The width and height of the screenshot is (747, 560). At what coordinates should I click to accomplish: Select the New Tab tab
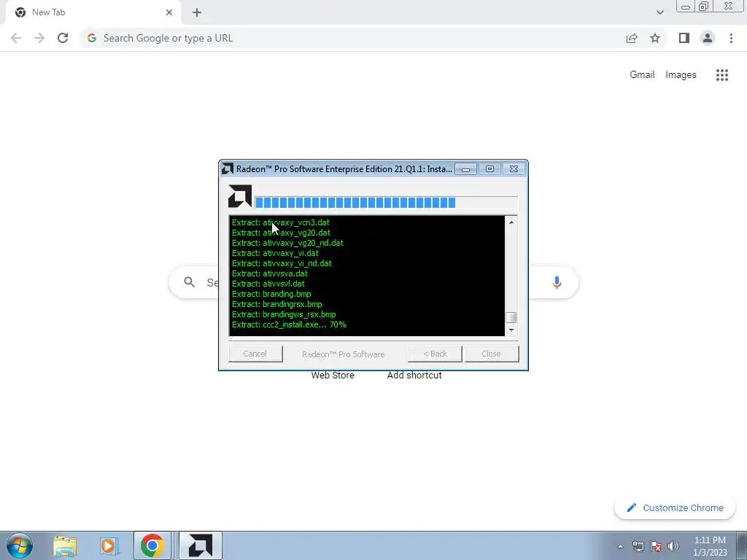coord(93,12)
